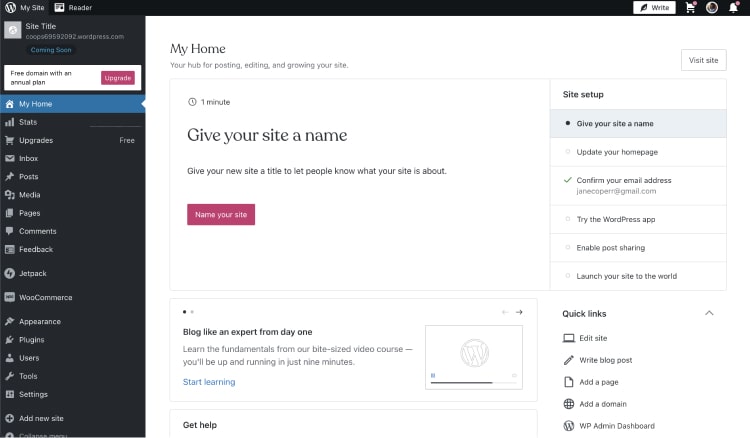Open Settings in the sidebar
The image size is (750, 438).
[x=73, y=394]
